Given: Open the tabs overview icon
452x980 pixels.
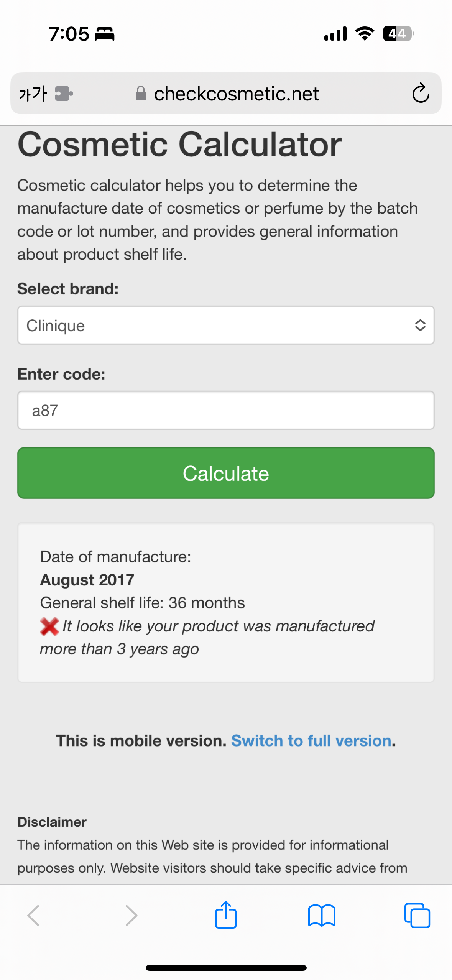Looking at the screenshot, I should pyautogui.click(x=417, y=916).
